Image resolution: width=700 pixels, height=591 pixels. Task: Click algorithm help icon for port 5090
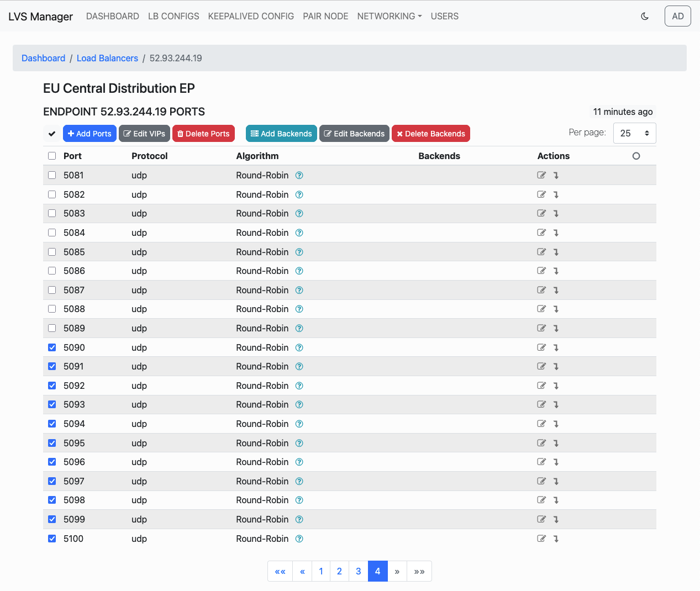pos(299,347)
